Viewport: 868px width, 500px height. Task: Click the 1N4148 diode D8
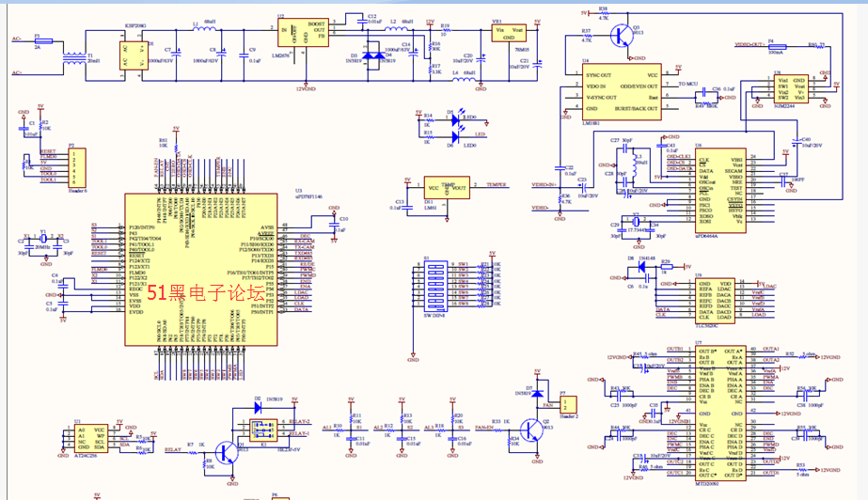tap(641, 267)
